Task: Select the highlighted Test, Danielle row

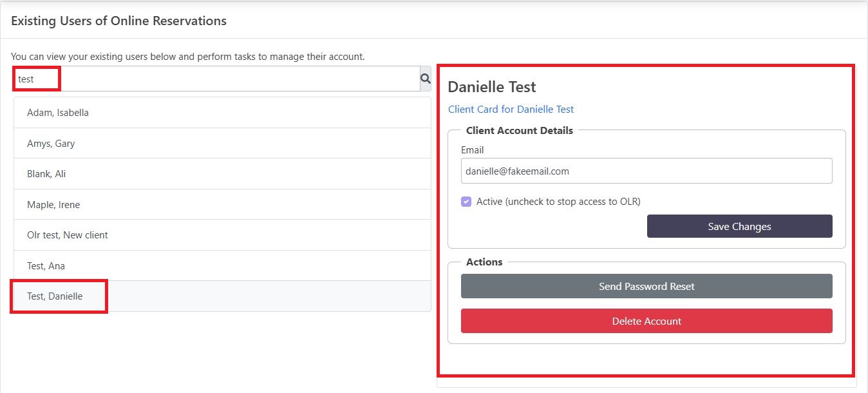Action: [222, 296]
